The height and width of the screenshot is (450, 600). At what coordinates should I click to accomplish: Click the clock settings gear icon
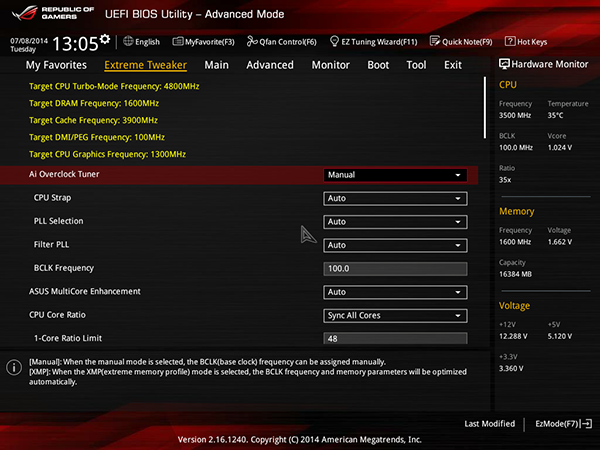click(x=104, y=39)
